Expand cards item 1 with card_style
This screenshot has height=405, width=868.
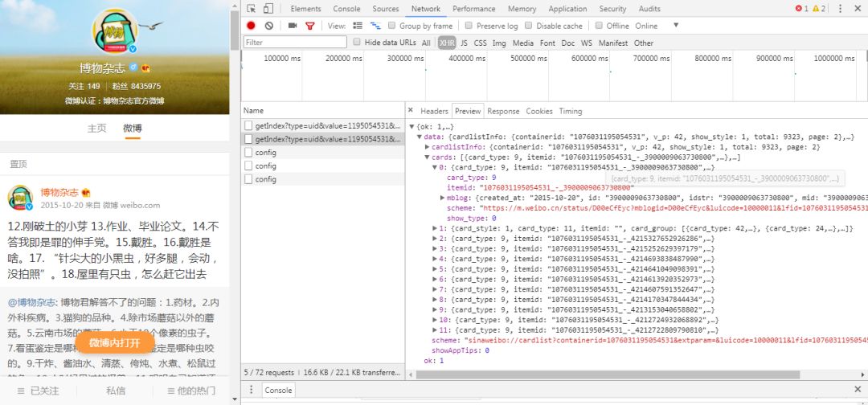coord(435,228)
